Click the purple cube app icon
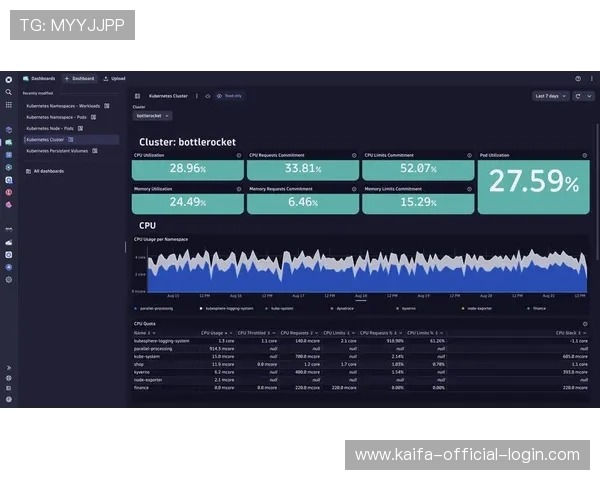 pyautogui.click(x=8, y=130)
